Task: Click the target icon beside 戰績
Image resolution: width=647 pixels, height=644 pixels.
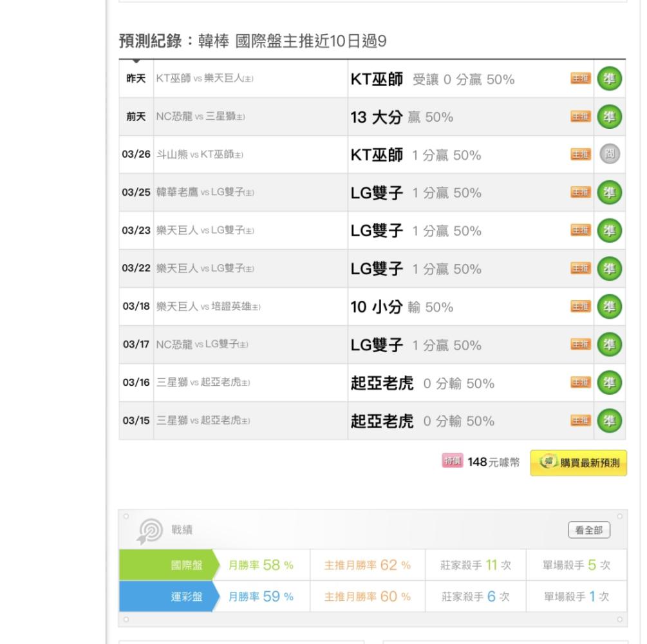Action: [151, 531]
